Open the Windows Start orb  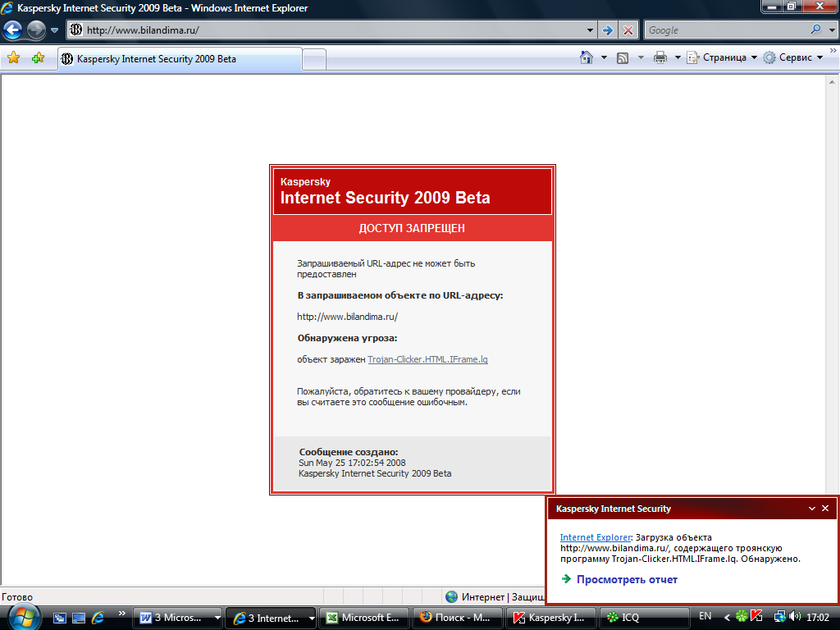(23, 618)
